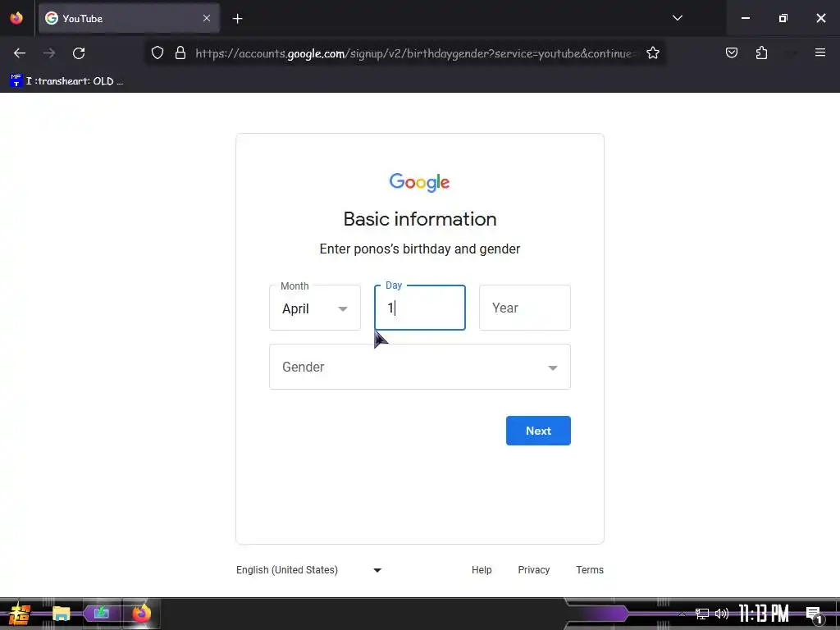Open a new tab with the plus button

click(237, 19)
